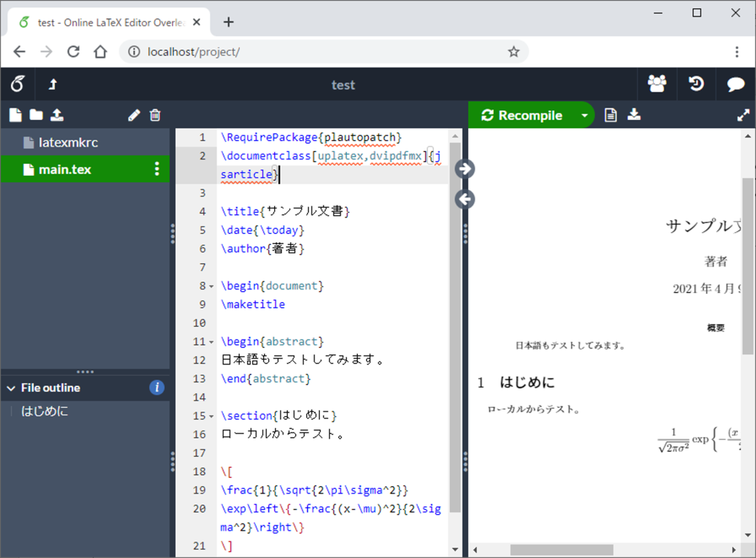
Task: Open the Overleaf home menu icon
Action: (x=16, y=84)
